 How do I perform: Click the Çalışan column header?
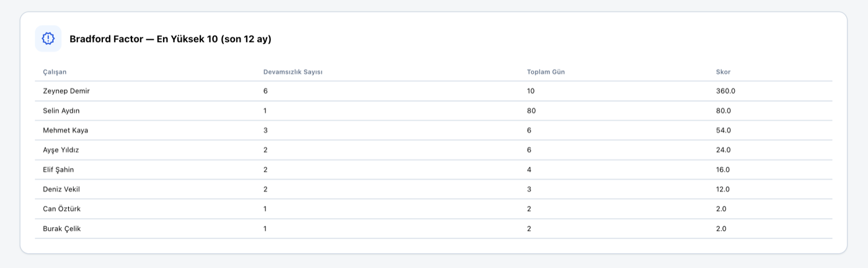[55, 72]
